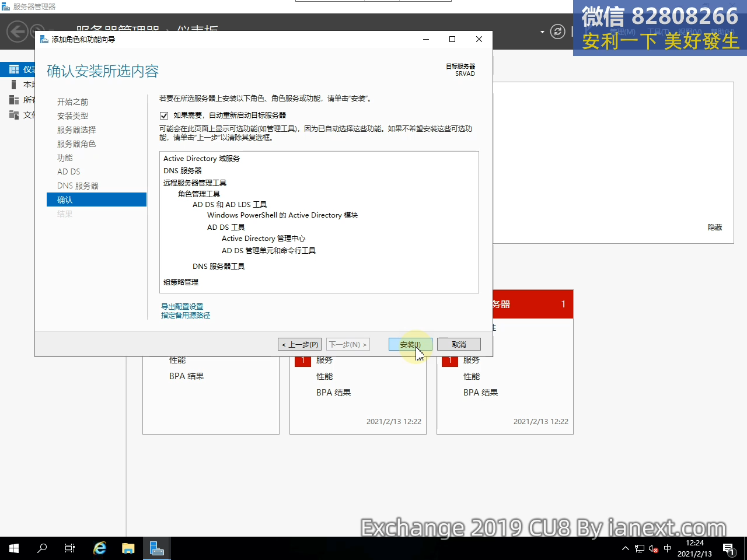The width and height of the screenshot is (747, 560).
Task: Click the 中 input method indicator
Action: coord(668,548)
